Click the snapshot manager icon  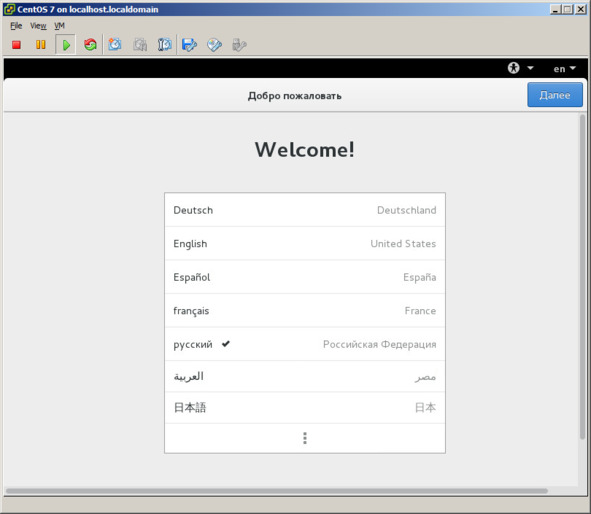coord(165,45)
